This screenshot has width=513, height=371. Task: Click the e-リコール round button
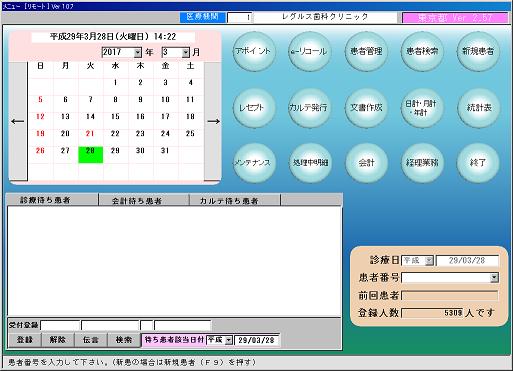pyautogui.click(x=310, y=51)
